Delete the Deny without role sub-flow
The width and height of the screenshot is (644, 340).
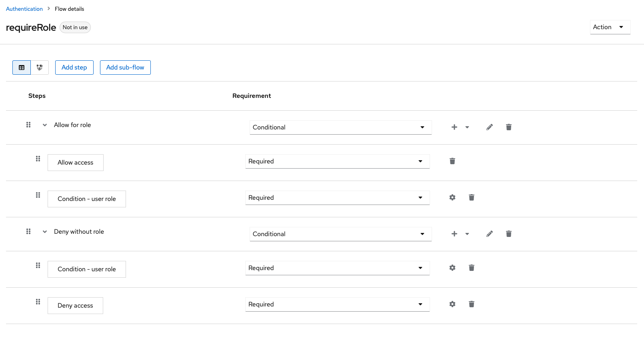[x=508, y=234]
